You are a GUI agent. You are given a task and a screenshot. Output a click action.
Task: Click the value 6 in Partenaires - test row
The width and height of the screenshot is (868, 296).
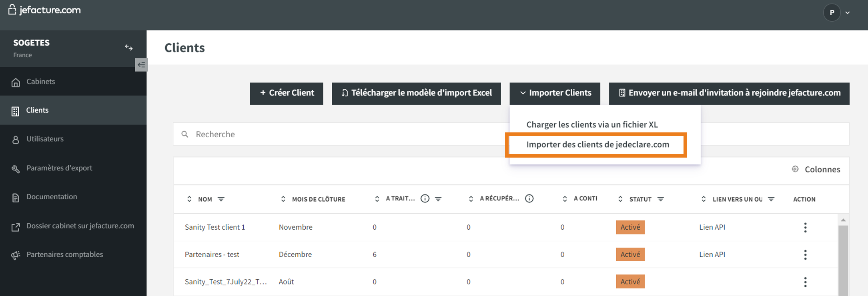coord(375,254)
